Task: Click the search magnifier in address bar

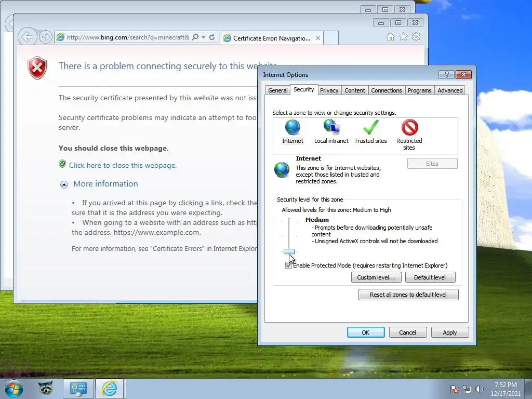Action: point(195,37)
